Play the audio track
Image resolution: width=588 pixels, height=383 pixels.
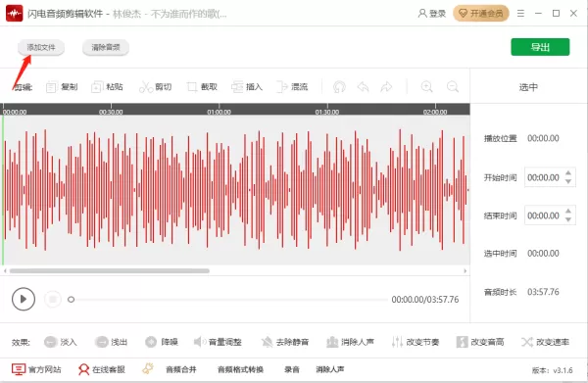[24, 299]
